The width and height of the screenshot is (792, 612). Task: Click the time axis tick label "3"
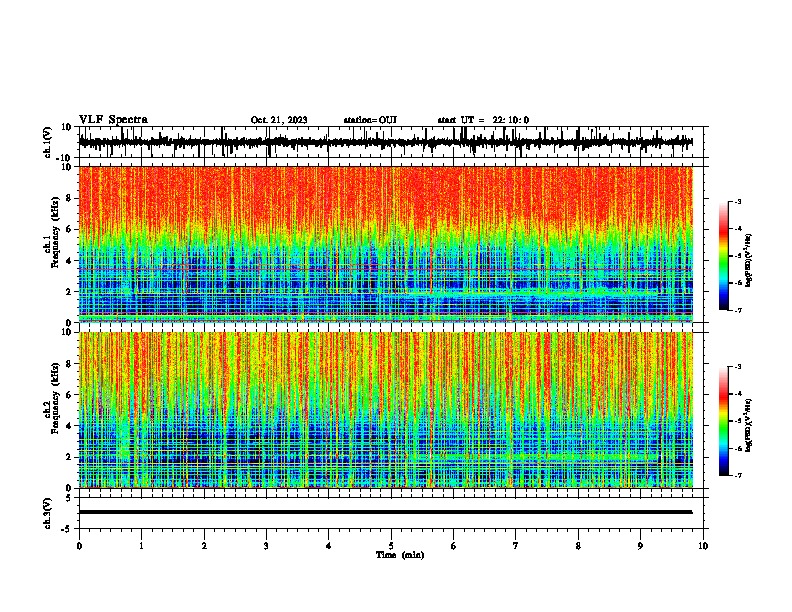point(266,546)
